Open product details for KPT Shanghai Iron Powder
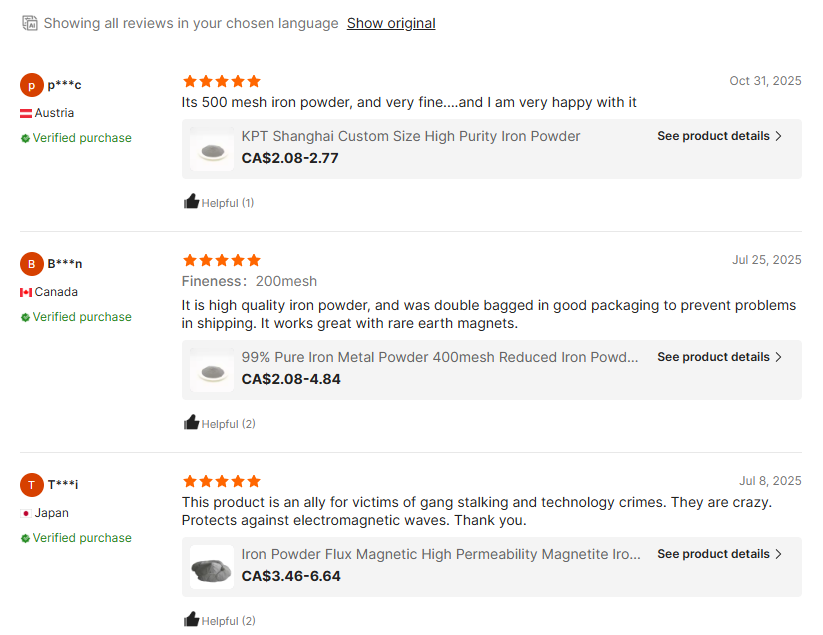 [719, 136]
